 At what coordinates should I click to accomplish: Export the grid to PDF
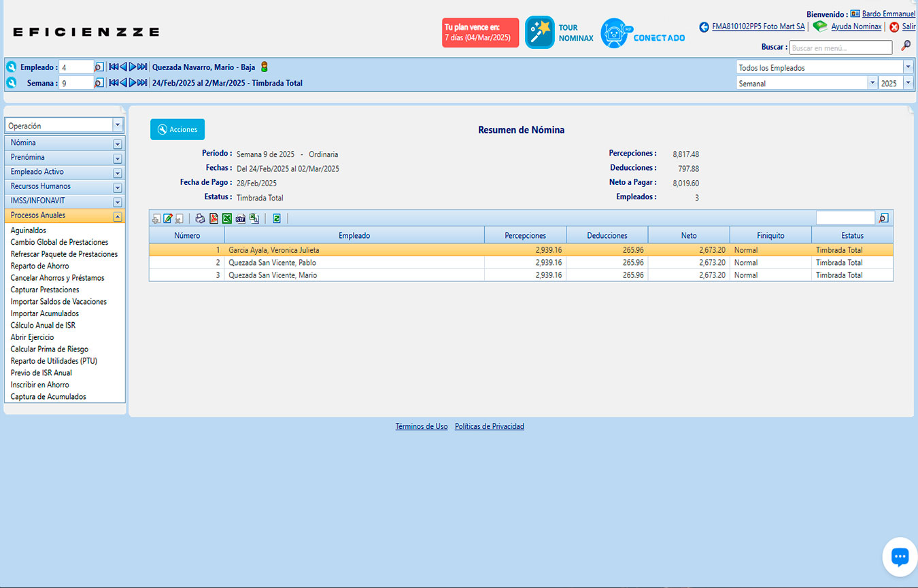(214, 218)
